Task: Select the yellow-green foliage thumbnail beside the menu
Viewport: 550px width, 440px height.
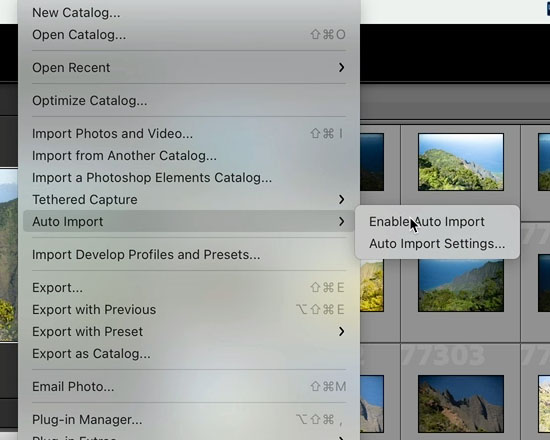Action: point(372,286)
